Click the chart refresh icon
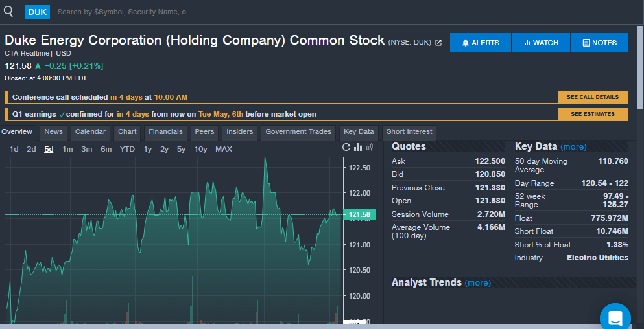The height and width of the screenshot is (329, 644). tap(346, 147)
